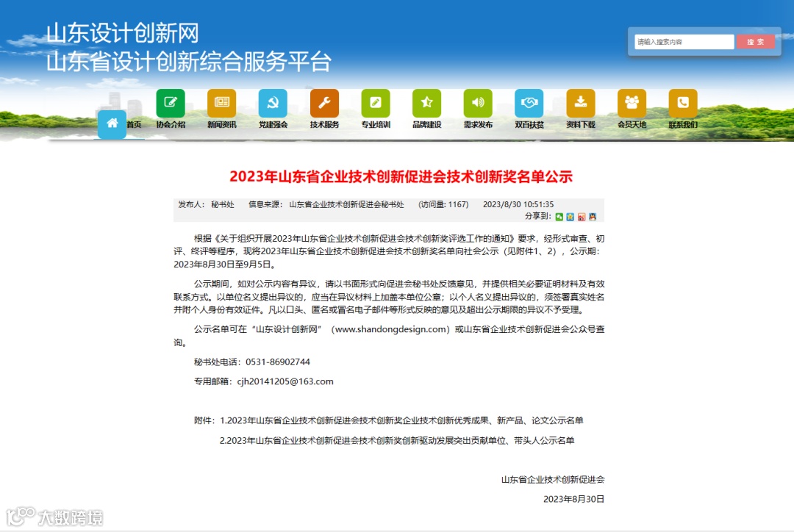794x532 pixels.
Task: Click the phone number 0531-86902744
Action: (277, 362)
